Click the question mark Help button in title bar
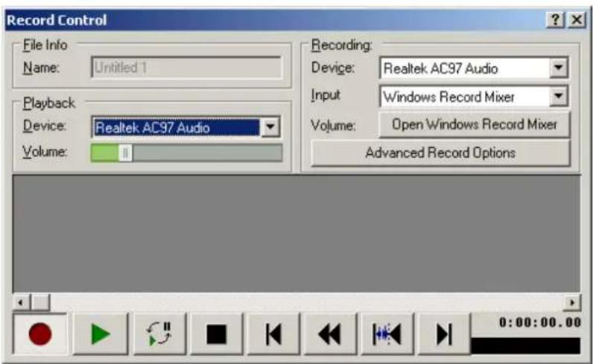 [x=555, y=19]
